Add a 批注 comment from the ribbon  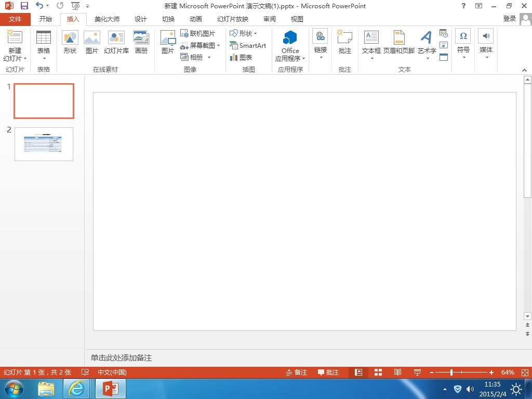[x=345, y=42]
